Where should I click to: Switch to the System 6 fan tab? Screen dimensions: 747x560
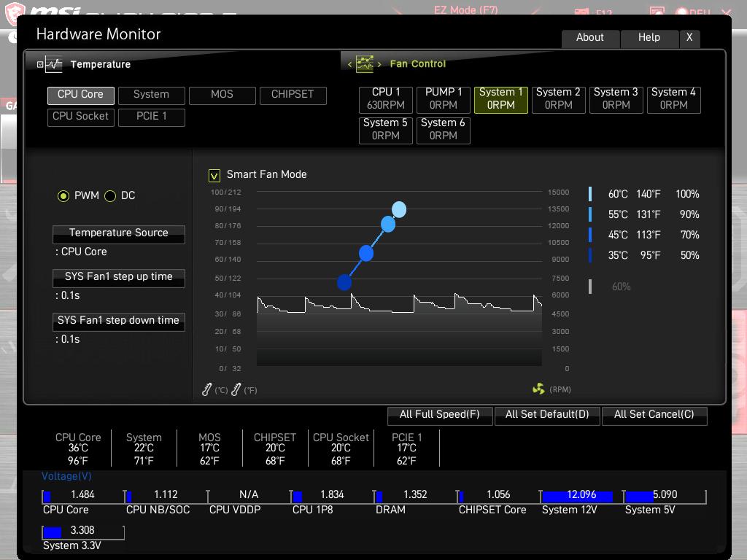[444, 130]
